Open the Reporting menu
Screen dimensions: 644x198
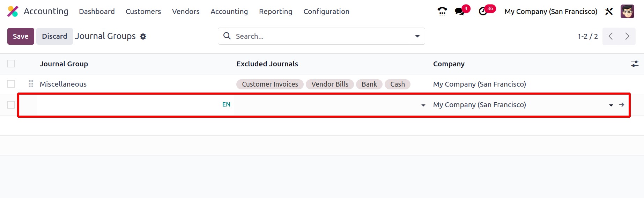click(x=276, y=12)
